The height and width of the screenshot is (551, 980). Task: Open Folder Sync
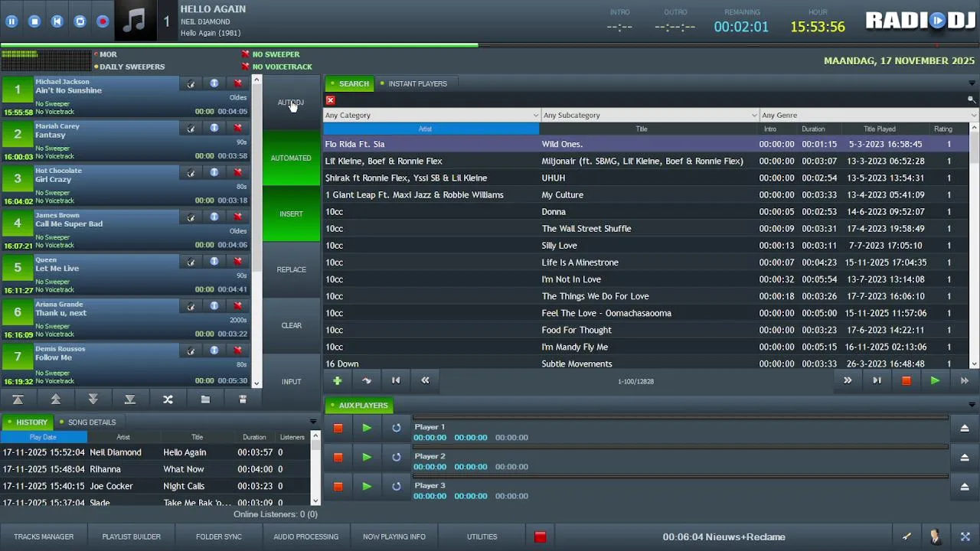(219, 536)
